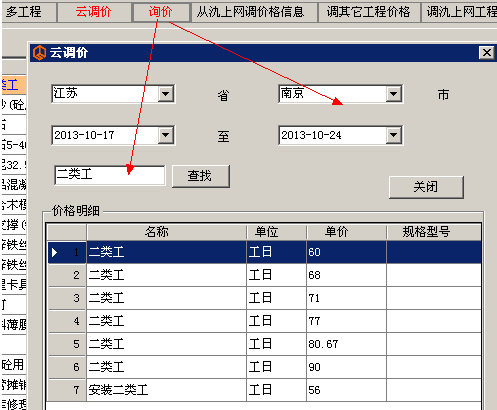Open the 2013-10-24 end date dropdown

(394, 135)
